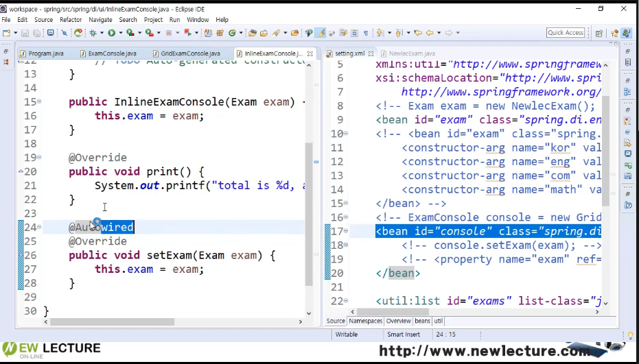Switch to Namespaces tab of XML editor

point(366,321)
